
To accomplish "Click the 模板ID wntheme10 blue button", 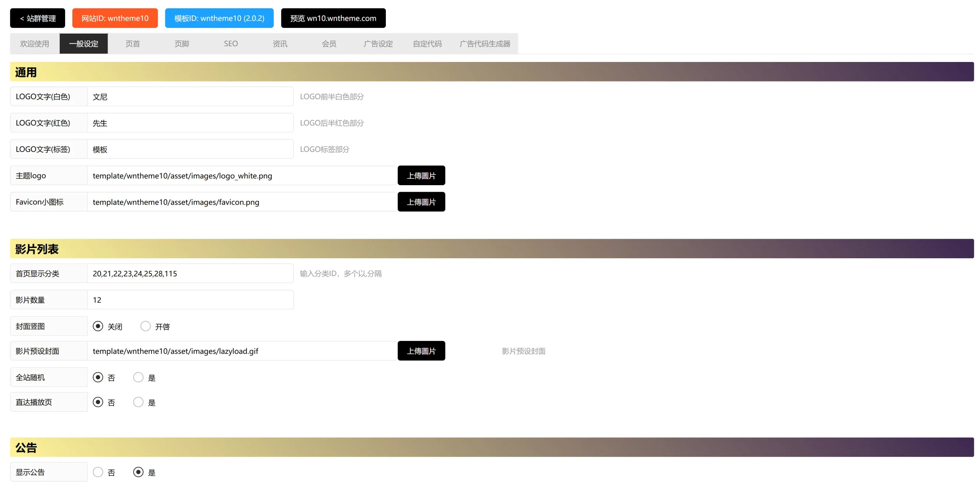I will [x=219, y=18].
